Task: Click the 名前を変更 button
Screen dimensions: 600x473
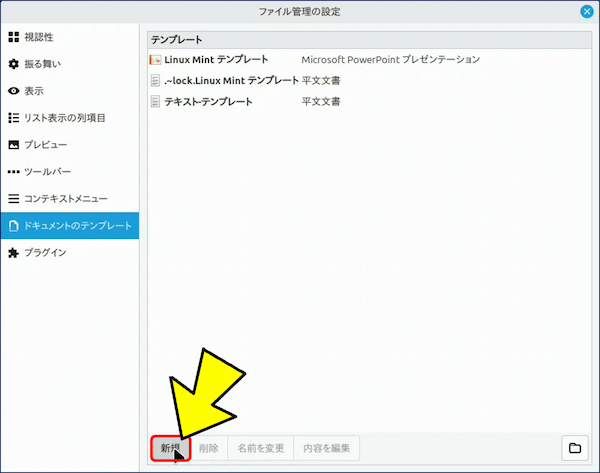Action: tap(261, 448)
